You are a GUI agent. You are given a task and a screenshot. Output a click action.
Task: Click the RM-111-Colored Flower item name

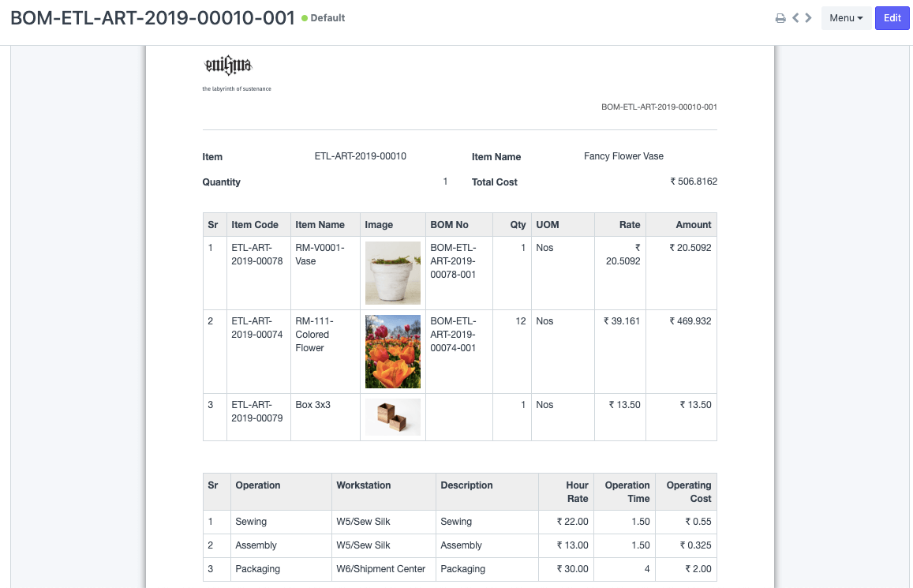coord(312,335)
